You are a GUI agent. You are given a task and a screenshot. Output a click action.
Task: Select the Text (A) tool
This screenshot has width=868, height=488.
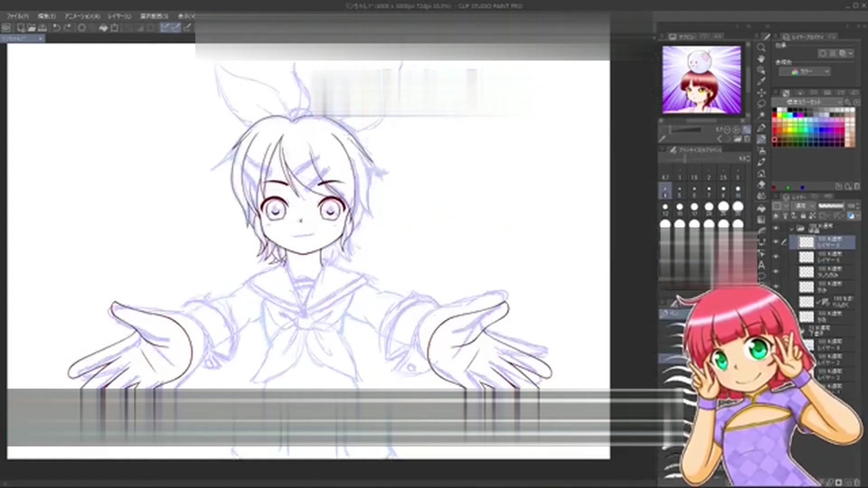(x=761, y=266)
